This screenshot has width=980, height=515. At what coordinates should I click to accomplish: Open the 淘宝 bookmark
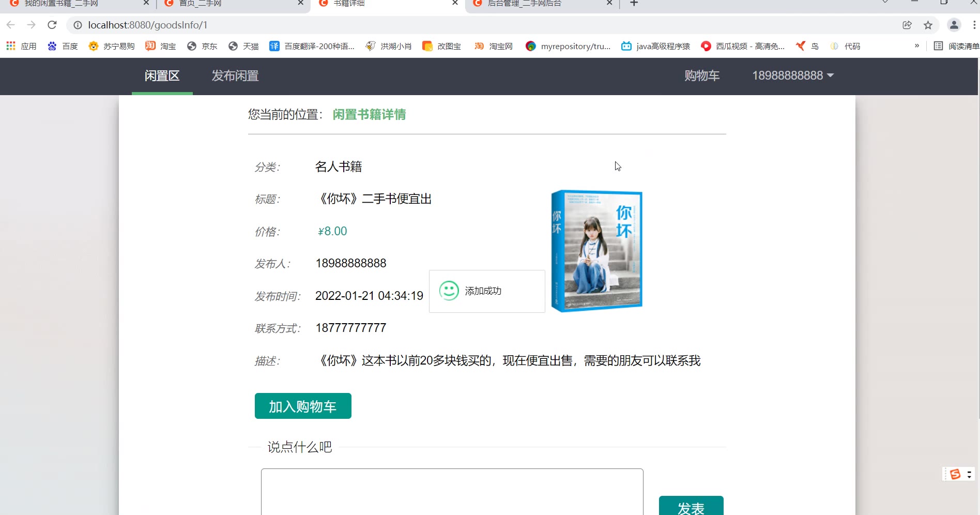pos(161,46)
